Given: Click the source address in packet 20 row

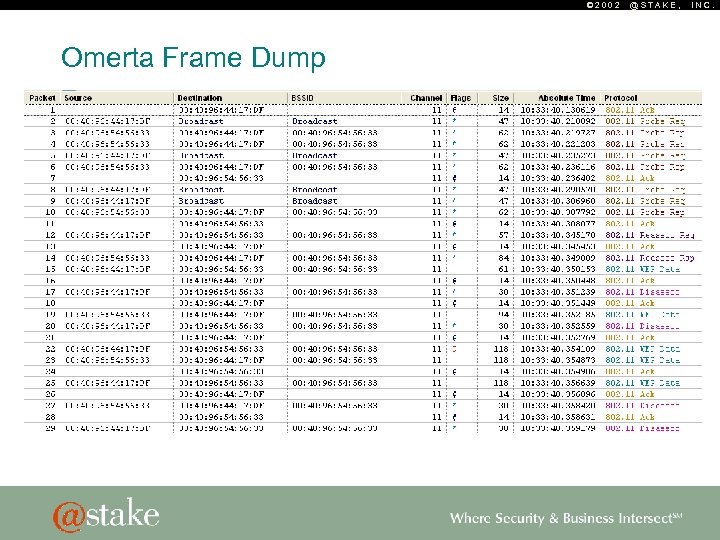Looking at the screenshot, I should pos(107,326).
